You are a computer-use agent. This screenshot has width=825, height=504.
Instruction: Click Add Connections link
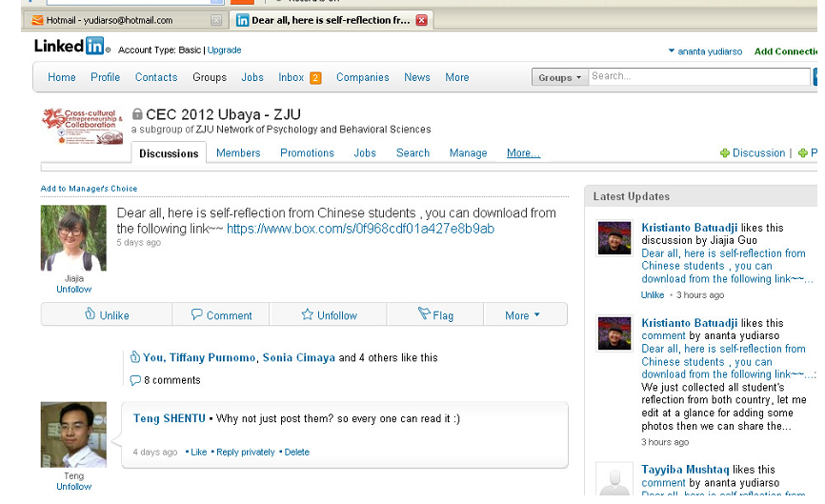pyautogui.click(x=786, y=51)
